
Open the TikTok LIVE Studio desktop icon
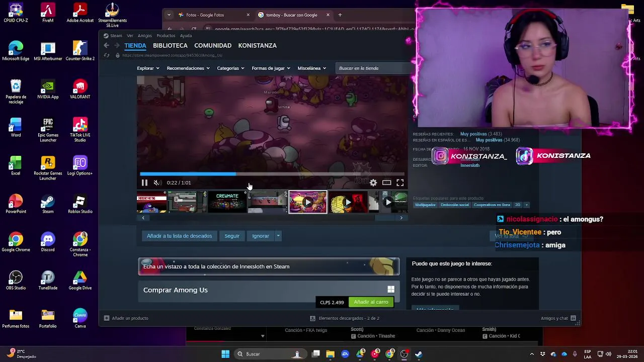point(80,130)
